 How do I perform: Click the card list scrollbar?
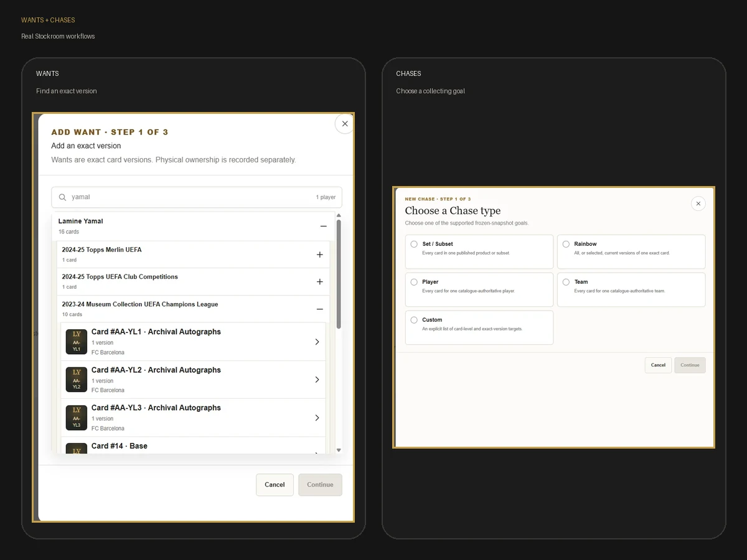click(339, 274)
